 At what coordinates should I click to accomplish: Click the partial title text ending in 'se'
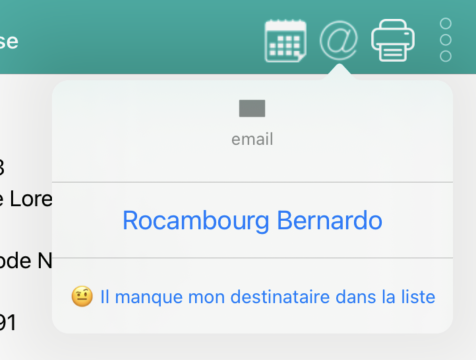tap(9, 42)
